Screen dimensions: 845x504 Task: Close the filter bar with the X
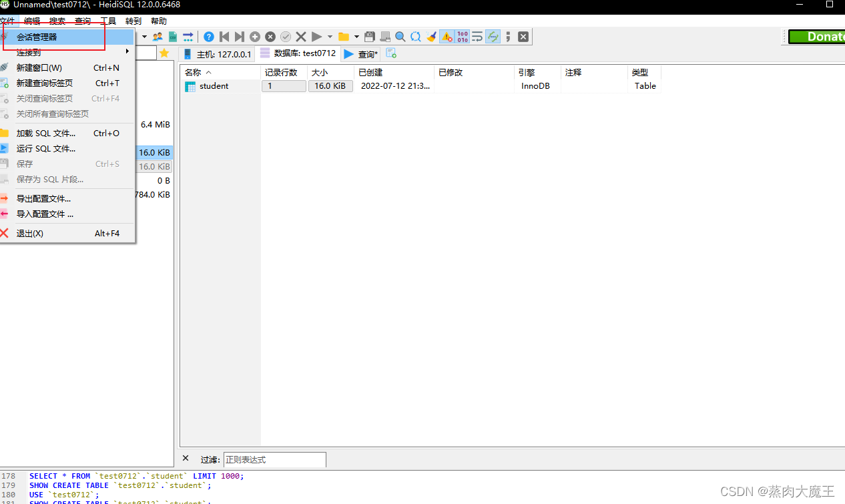pos(186,459)
